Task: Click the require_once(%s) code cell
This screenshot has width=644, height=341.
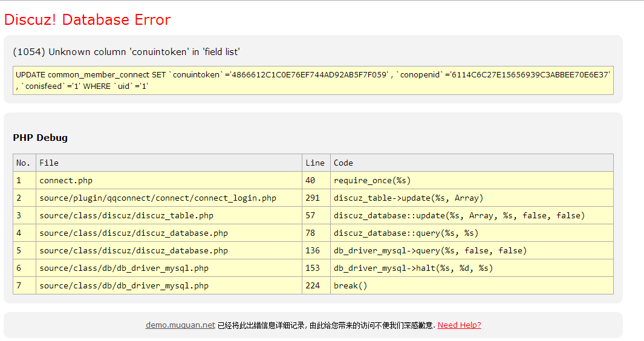Action: (372, 180)
